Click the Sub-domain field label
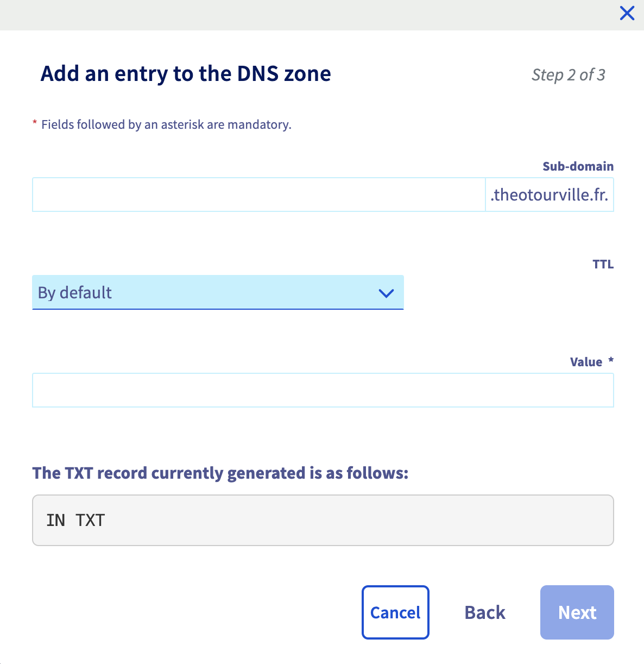 [x=578, y=166]
